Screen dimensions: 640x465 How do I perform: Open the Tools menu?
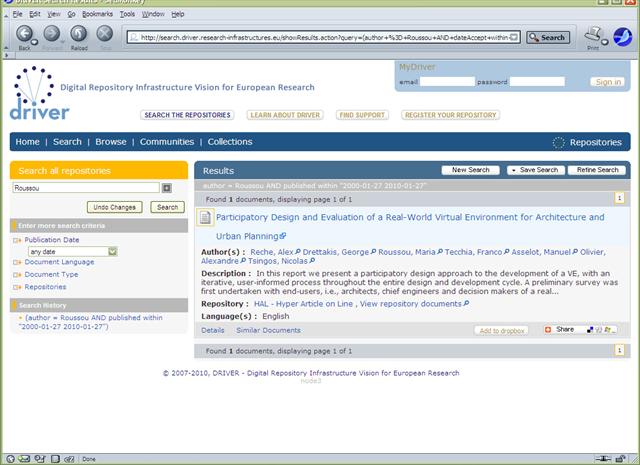127,14
